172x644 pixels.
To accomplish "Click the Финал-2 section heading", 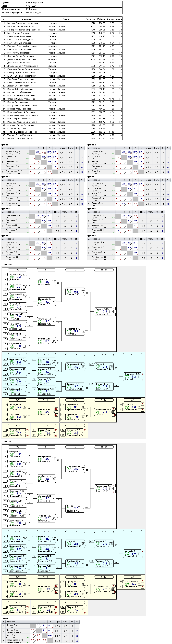I will 8,442.
